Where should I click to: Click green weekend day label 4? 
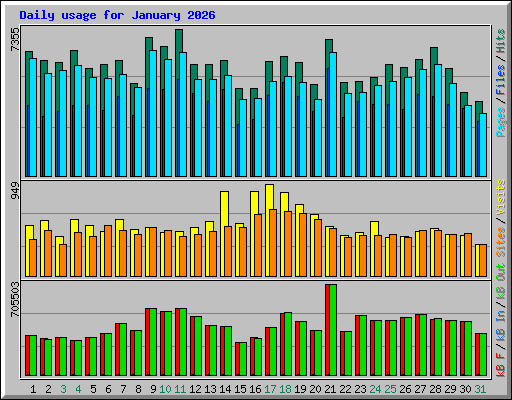coord(78,389)
